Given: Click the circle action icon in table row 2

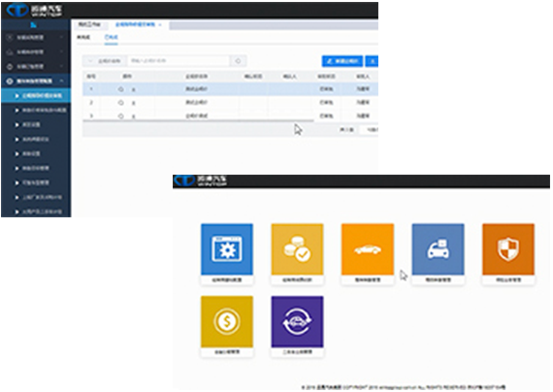Looking at the screenshot, I should pos(121,103).
